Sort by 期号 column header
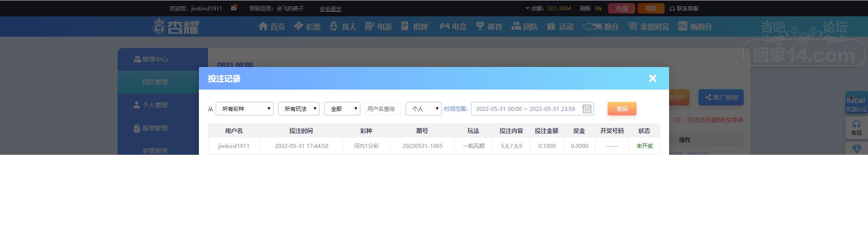Screen dimensions: 868x248 click(422, 131)
